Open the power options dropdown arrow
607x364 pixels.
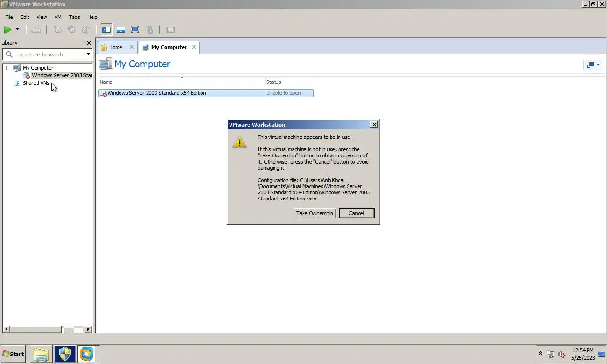tap(18, 29)
